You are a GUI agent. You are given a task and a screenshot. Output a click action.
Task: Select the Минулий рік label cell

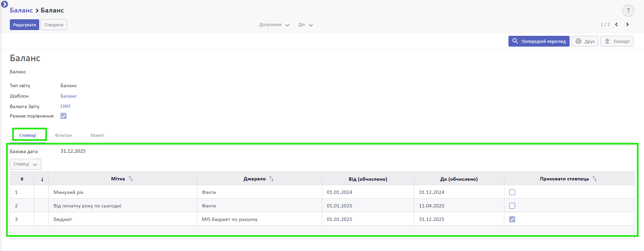coord(123,192)
